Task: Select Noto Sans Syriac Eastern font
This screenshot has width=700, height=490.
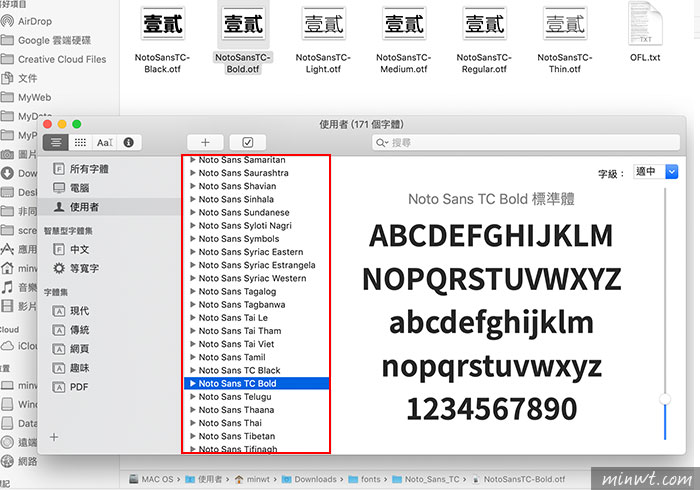Action: tap(251, 252)
